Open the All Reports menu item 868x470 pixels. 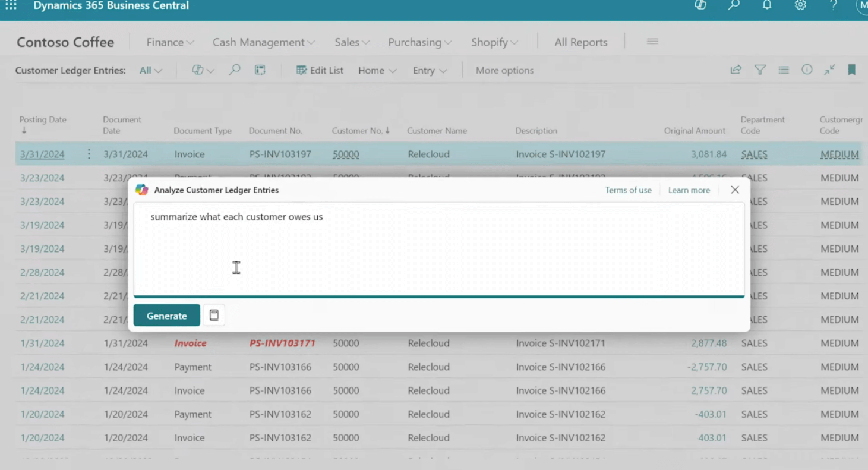click(580, 42)
